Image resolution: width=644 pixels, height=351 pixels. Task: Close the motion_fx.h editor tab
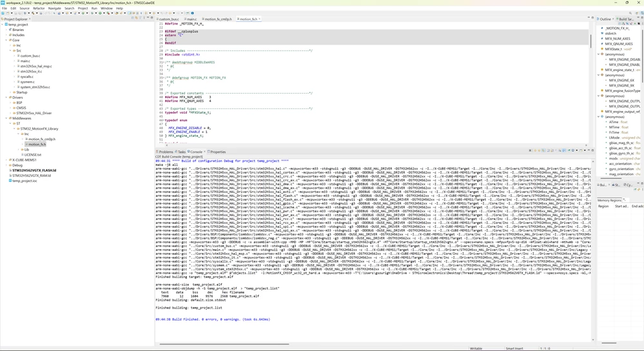coord(260,19)
